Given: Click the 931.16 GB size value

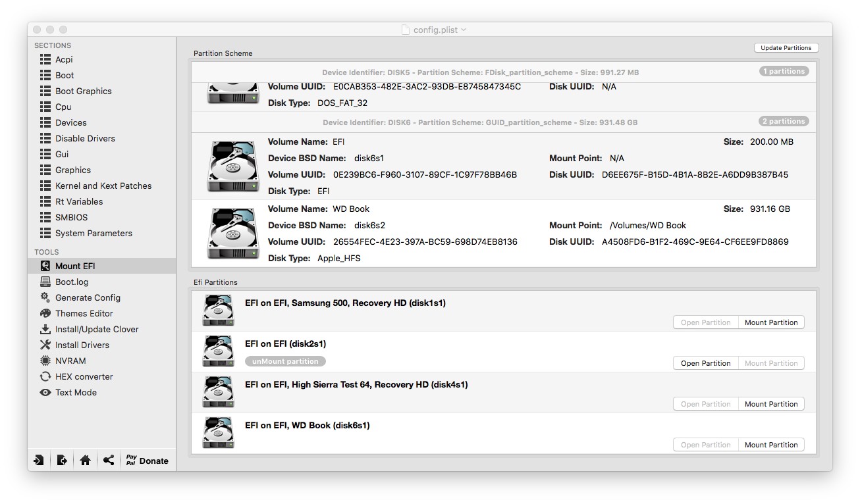Looking at the screenshot, I should point(770,209).
